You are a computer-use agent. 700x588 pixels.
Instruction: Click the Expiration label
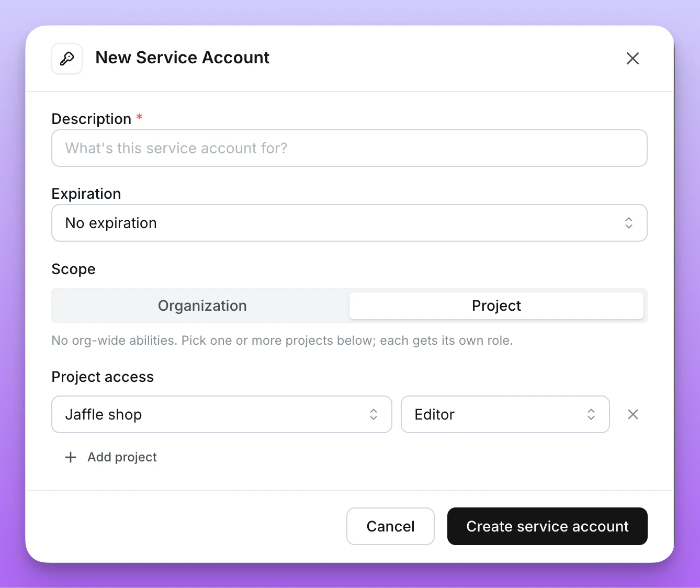(86, 194)
